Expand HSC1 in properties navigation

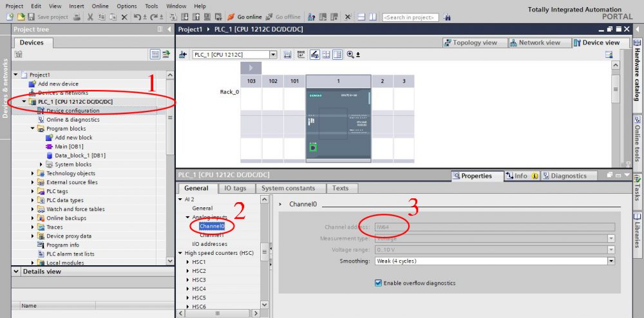pyautogui.click(x=188, y=262)
